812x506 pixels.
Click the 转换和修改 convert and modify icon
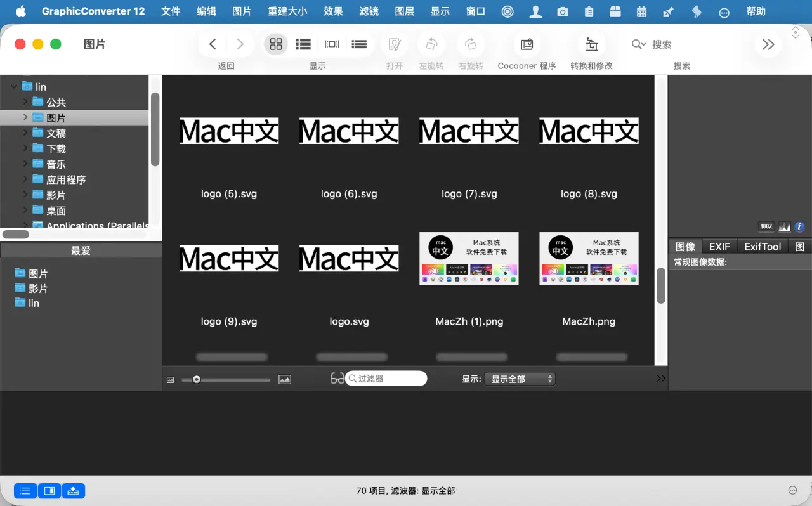(x=591, y=44)
